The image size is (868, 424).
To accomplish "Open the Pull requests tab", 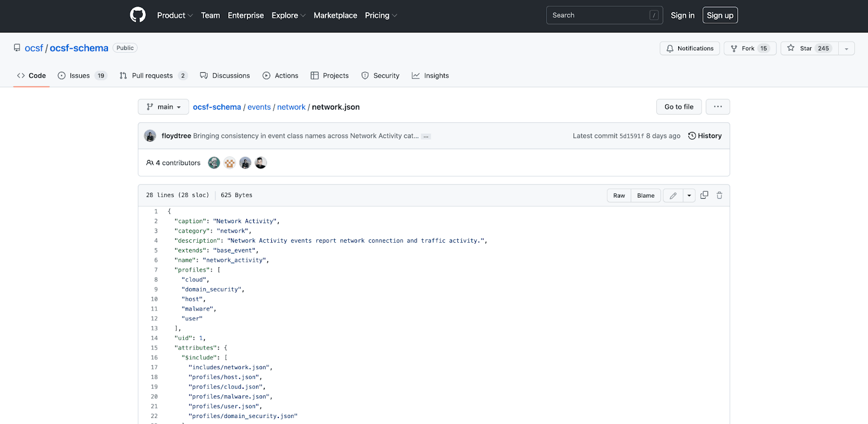I will (153, 75).
